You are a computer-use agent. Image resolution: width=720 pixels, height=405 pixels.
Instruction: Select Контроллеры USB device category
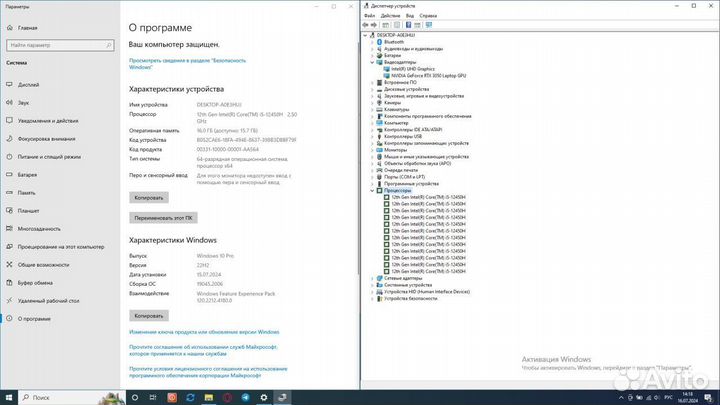[x=403, y=136]
